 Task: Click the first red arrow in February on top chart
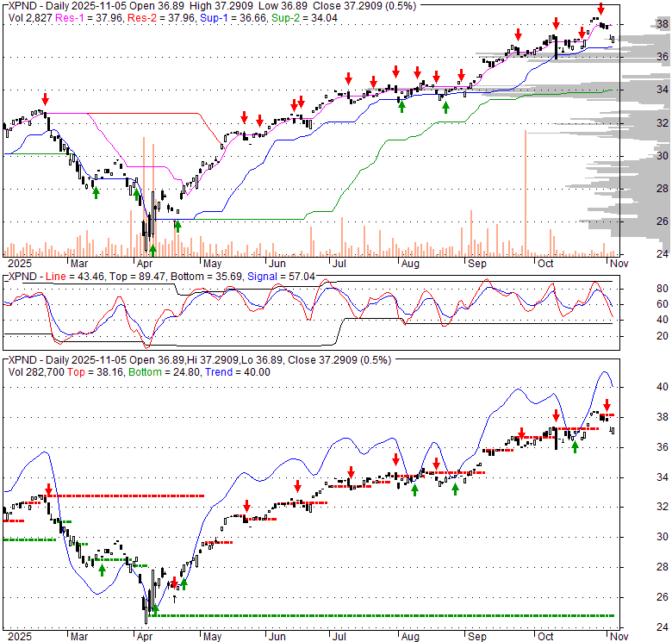pos(45,99)
